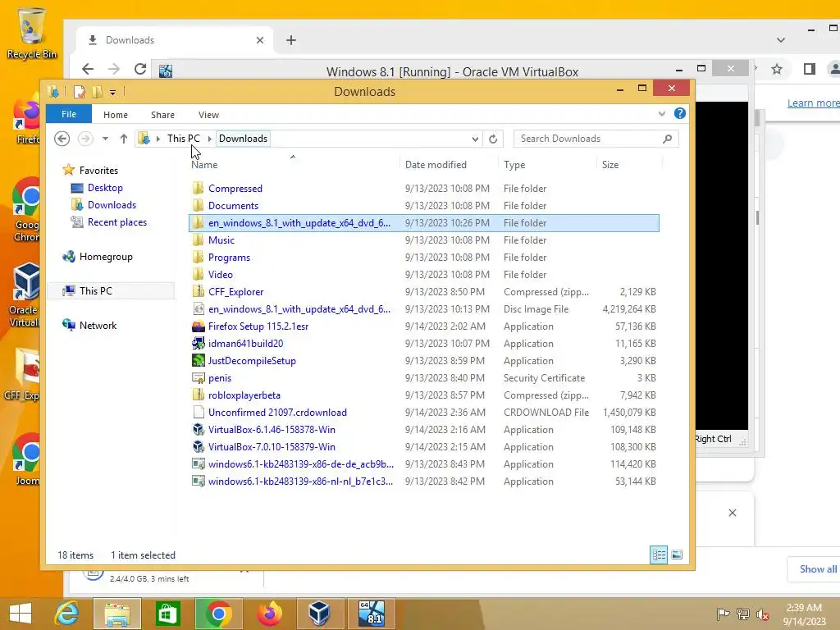Select the Video folder
This screenshot has width=840, height=630.
click(424, 274)
